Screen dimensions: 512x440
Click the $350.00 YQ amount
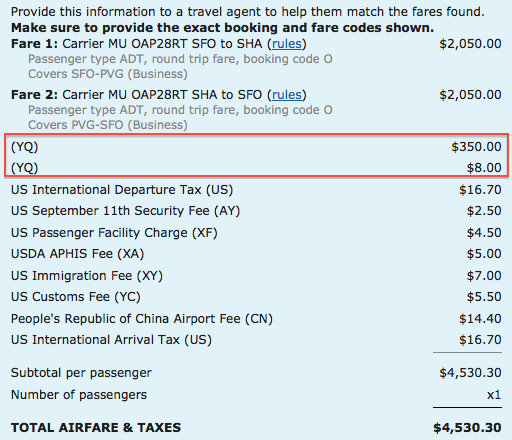click(x=476, y=147)
